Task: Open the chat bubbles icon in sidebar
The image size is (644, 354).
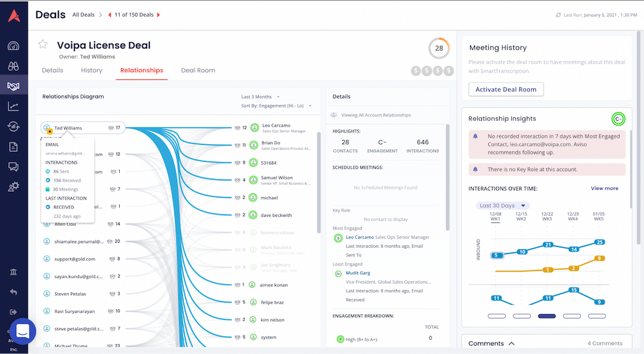Action: 13,167
